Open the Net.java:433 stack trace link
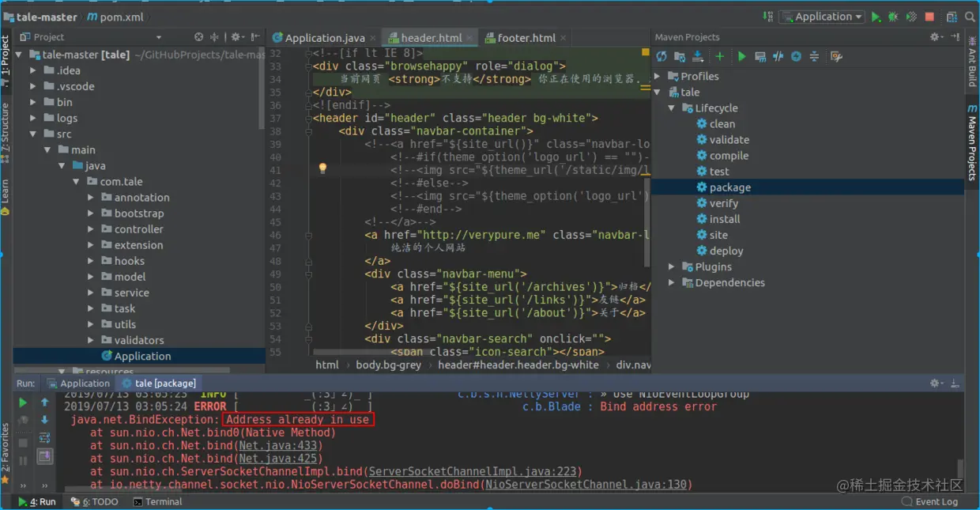 [x=278, y=446]
